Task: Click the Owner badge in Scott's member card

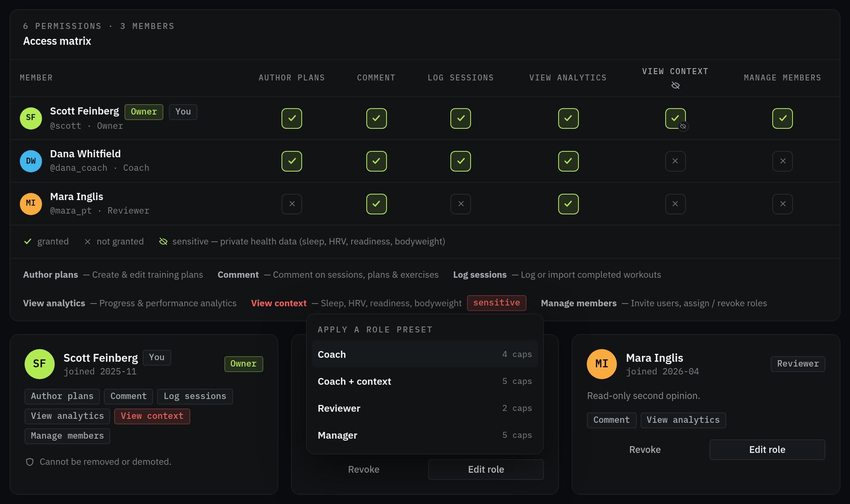Action: [243, 364]
